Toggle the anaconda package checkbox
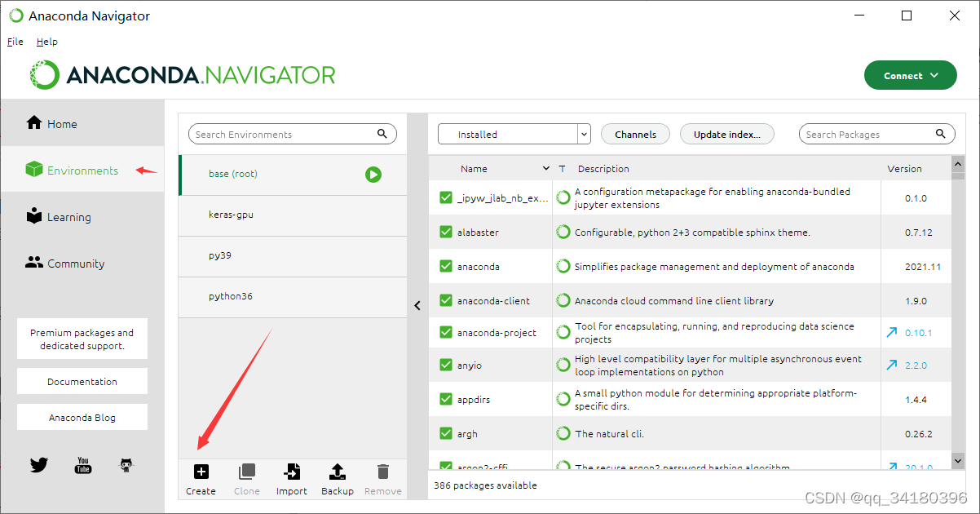The width and height of the screenshot is (980, 514). click(446, 266)
